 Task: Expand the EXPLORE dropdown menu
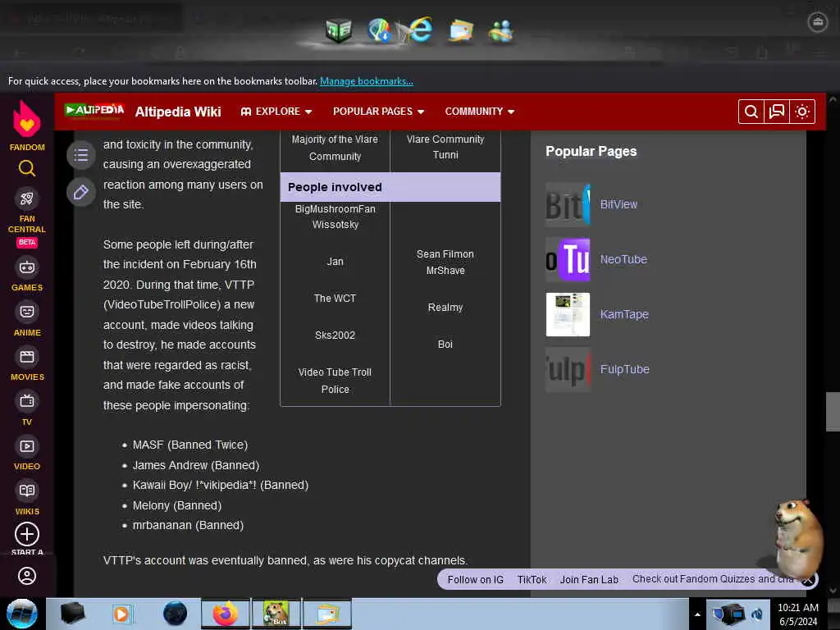click(276, 112)
